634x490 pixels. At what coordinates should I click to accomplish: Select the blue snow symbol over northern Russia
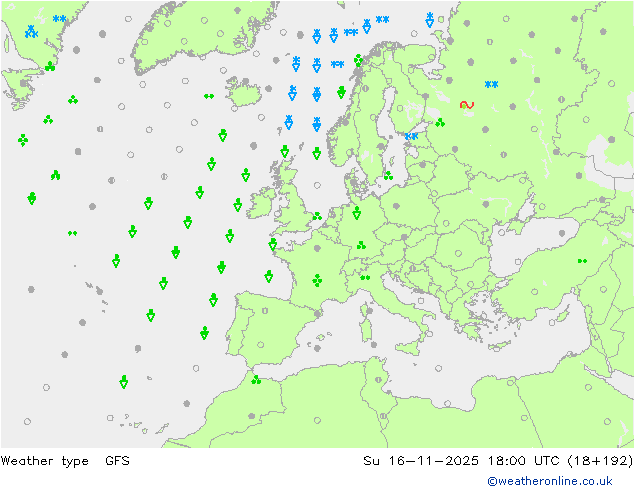pos(491,84)
